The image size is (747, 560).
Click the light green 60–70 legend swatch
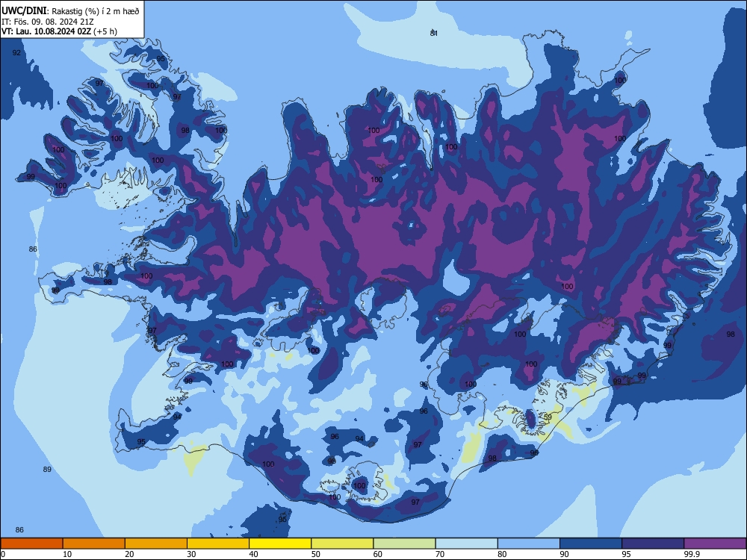pos(404,544)
